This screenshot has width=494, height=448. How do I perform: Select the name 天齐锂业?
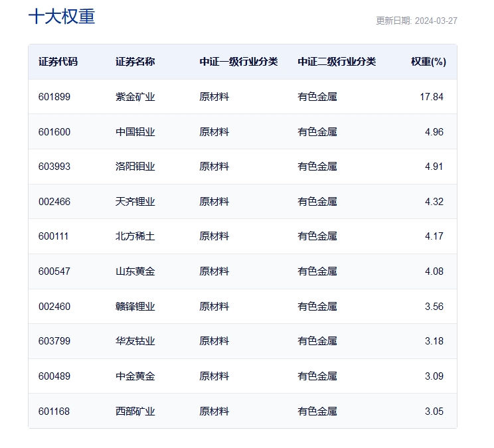pyautogui.click(x=135, y=202)
